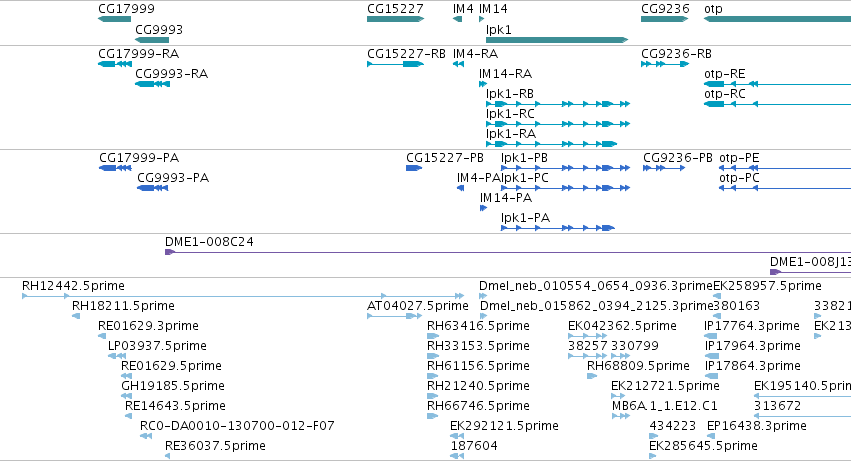Select the otp-PC protein label
The image size is (851, 461).
739,178
